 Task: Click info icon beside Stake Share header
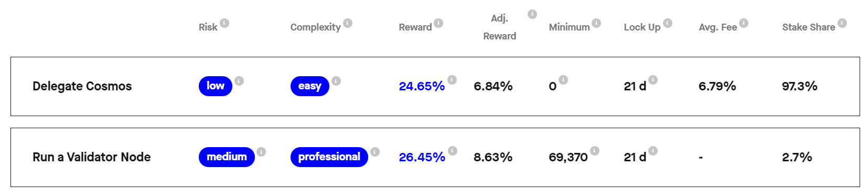(x=842, y=23)
